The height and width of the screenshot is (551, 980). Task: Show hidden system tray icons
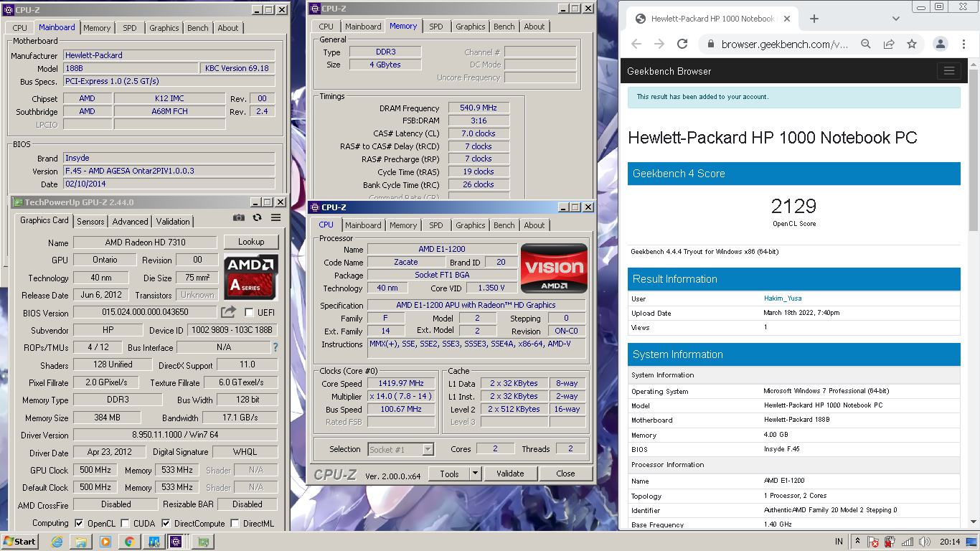coord(858,541)
